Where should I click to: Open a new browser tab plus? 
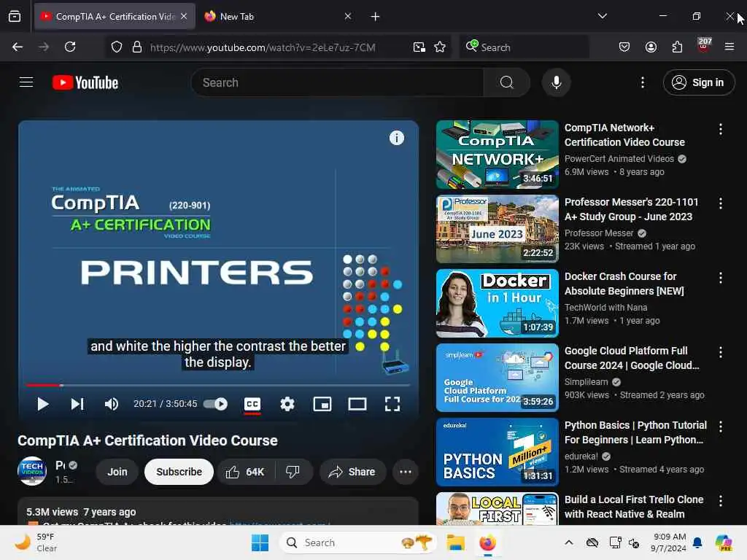coord(375,17)
